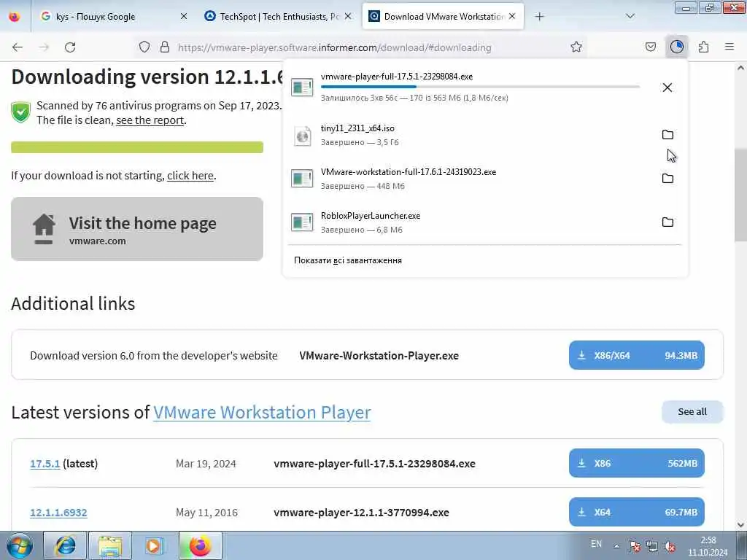747x560 pixels.
Task: Close the Download VMware Workstation tab
Action: (x=512, y=16)
